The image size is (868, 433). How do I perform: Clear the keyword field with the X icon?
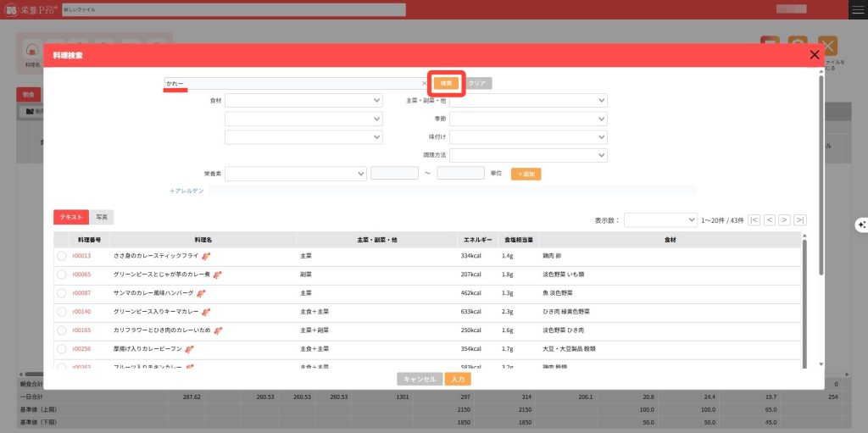(x=424, y=84)
